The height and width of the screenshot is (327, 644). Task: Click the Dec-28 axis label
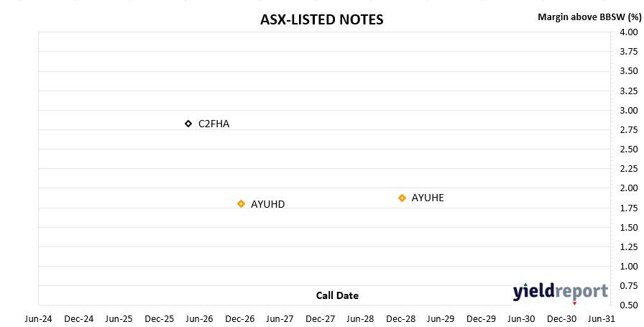[400, 319]
